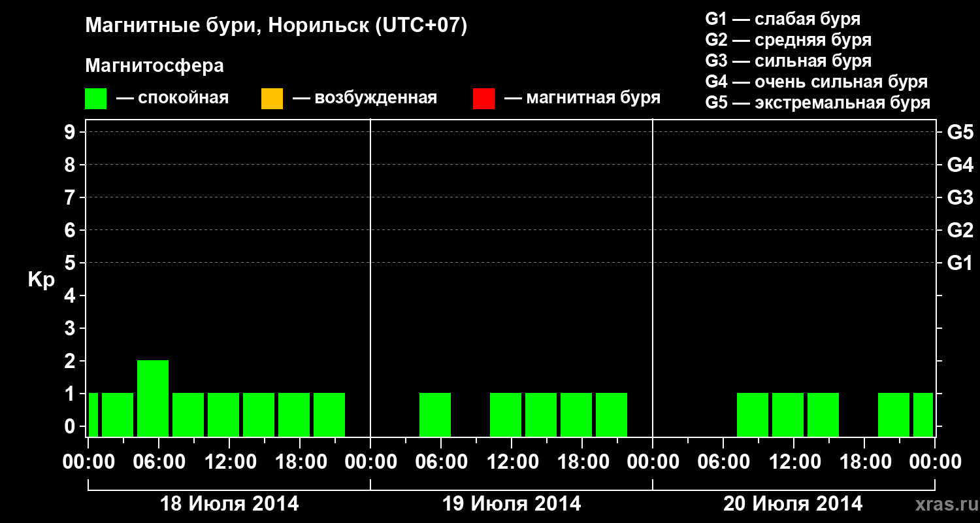Click the 'G1 — слабая буря' legend line
980x523 pixels.
[783, 19]
